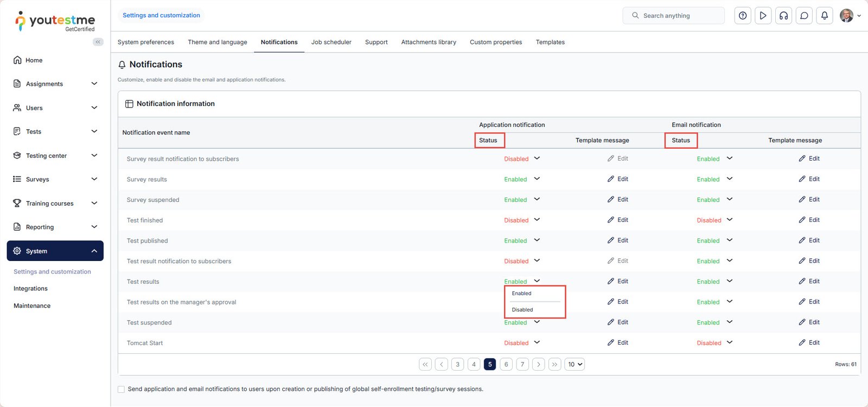The height and width of the screenshot is (407, 868).
Task: Open application status dropdown for Tomcat Start
Action: tap(537, 342)
